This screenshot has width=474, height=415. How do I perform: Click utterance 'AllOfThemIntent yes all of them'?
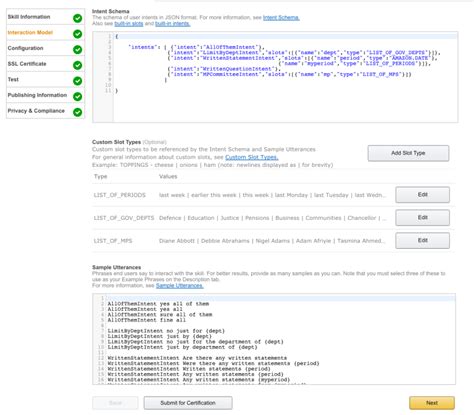point(158,304)
